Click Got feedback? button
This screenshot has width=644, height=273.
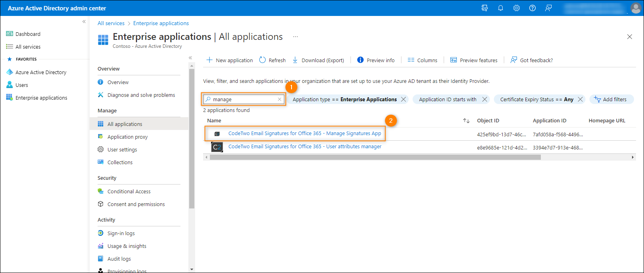pos(532,60)
